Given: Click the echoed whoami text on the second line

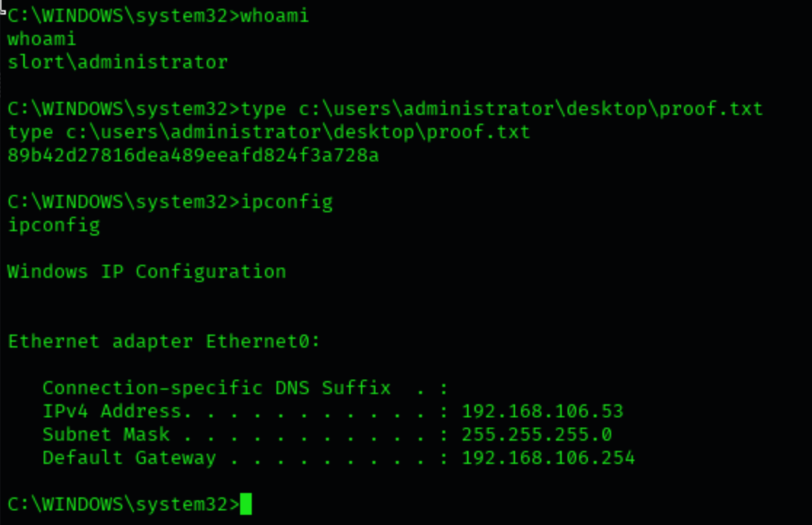Looking at the screenshot, I should click(41, 39).
